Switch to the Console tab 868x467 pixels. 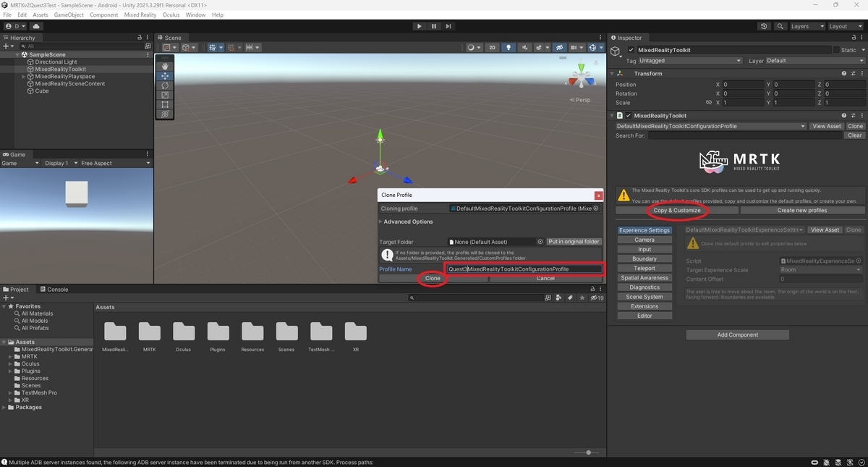[x=54, y=289]
